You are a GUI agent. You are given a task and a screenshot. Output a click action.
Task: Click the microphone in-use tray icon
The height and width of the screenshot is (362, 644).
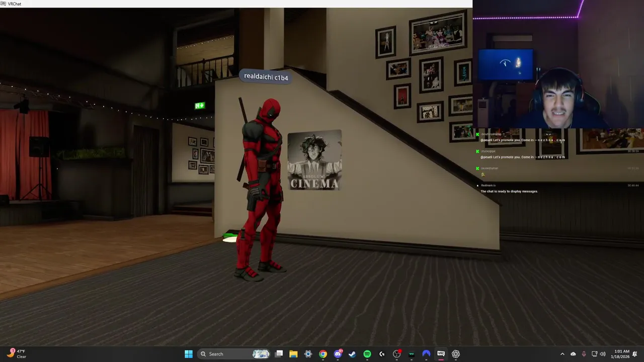(584, 354)
